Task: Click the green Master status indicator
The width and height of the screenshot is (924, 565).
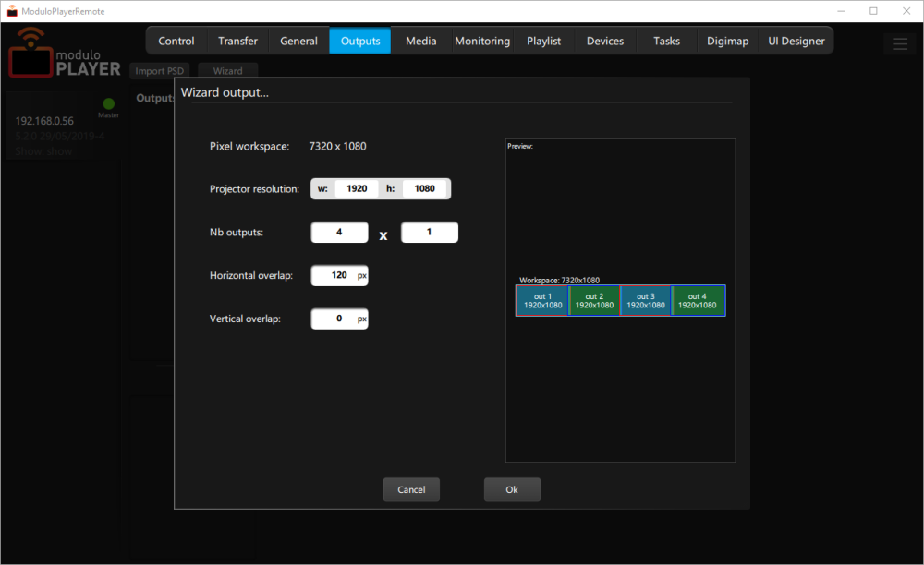Action: 108,102
